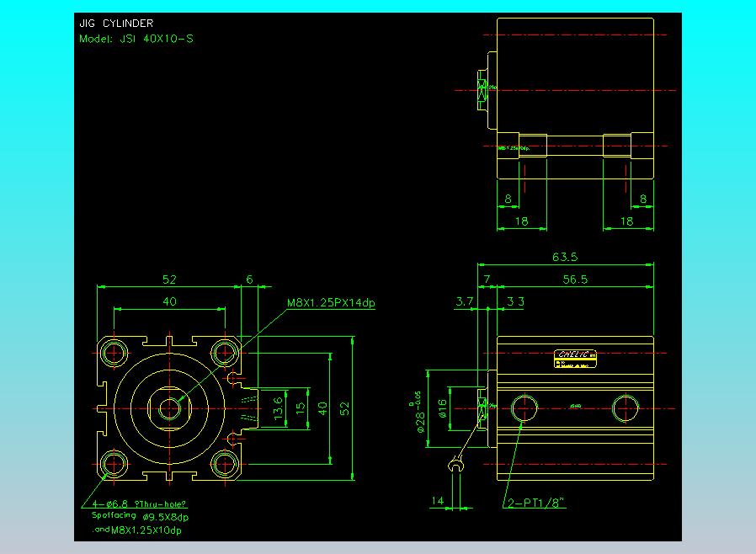Click the ø28 tolerance dimension text
Screen dimensions: 756x554
tap(418, 411)
